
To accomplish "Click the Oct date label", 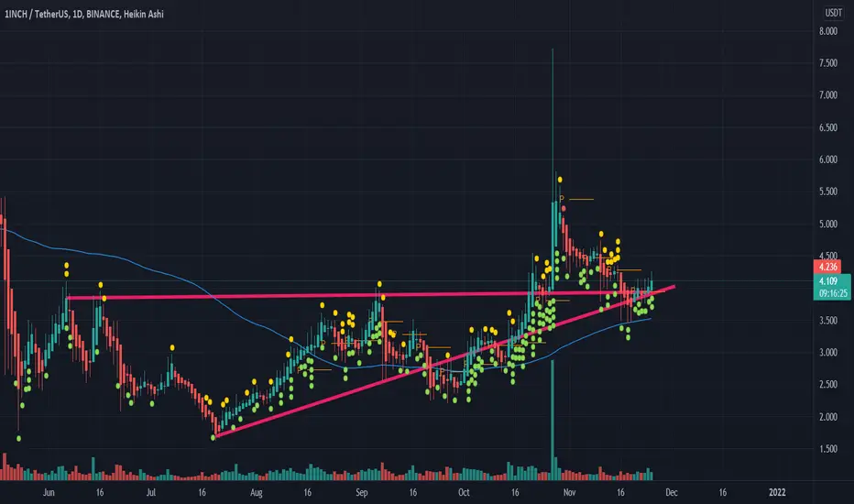I will (x=464, y=493).
